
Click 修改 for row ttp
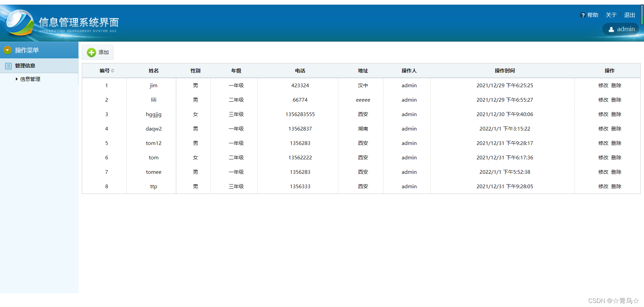pyautogui.click(x=603, y=187)
